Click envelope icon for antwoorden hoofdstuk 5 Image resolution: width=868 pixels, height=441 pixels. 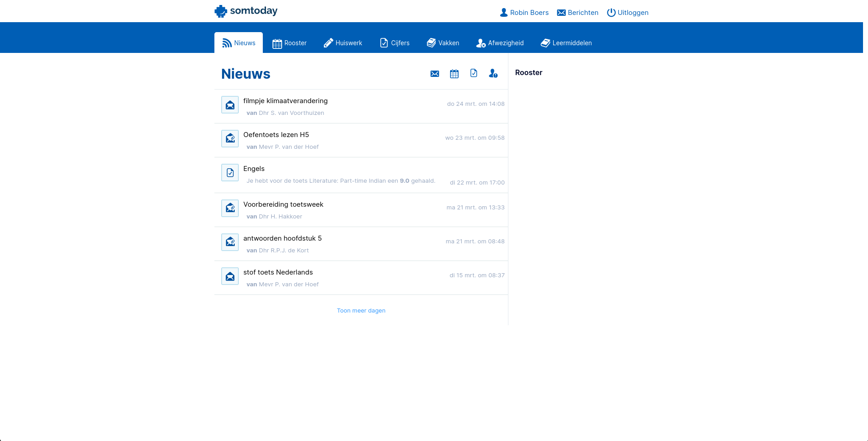point(230,242)
